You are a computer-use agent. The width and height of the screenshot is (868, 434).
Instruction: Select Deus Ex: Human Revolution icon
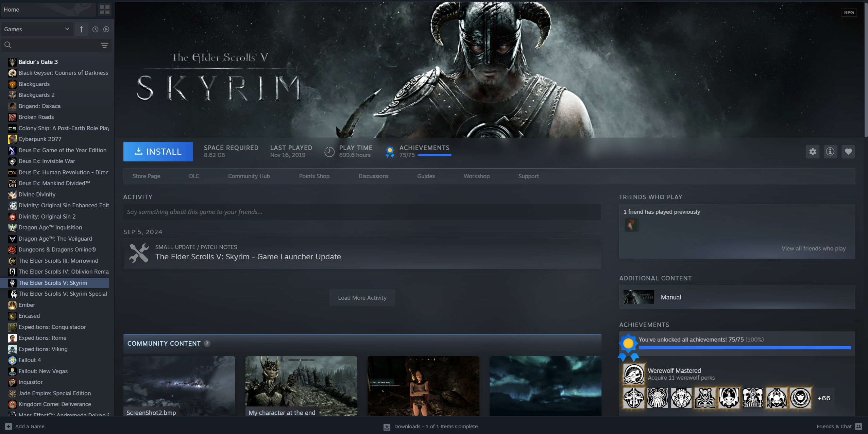click(x=12, y=173)
